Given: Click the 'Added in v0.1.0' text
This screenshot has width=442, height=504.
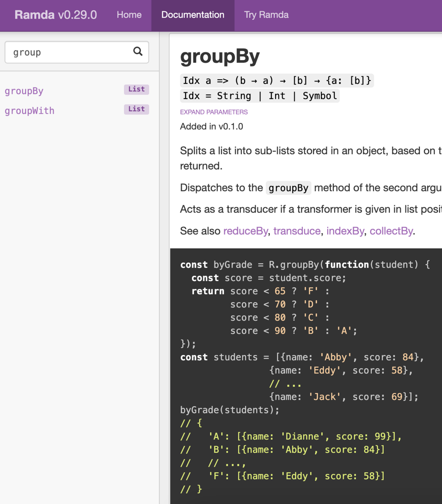Looking at the screenshot, I should coord(211,127).
